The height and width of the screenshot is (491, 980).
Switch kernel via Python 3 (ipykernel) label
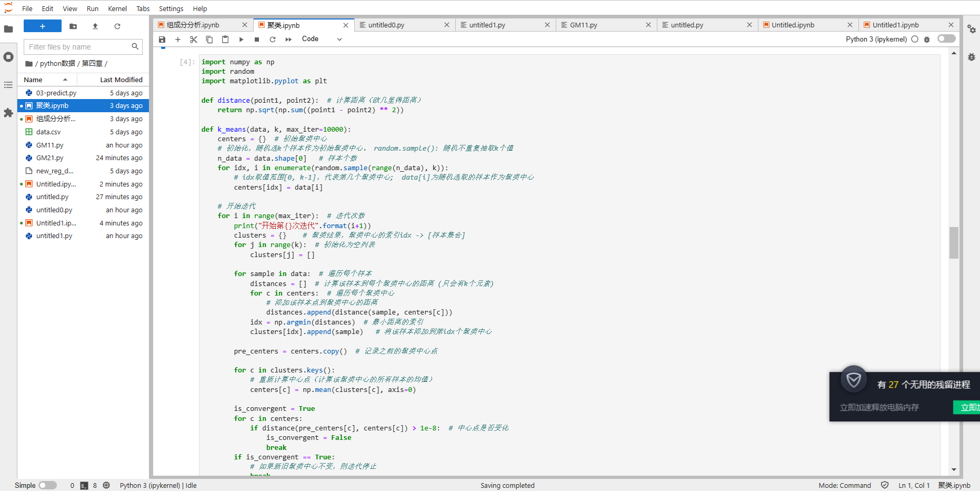[876, 39]
